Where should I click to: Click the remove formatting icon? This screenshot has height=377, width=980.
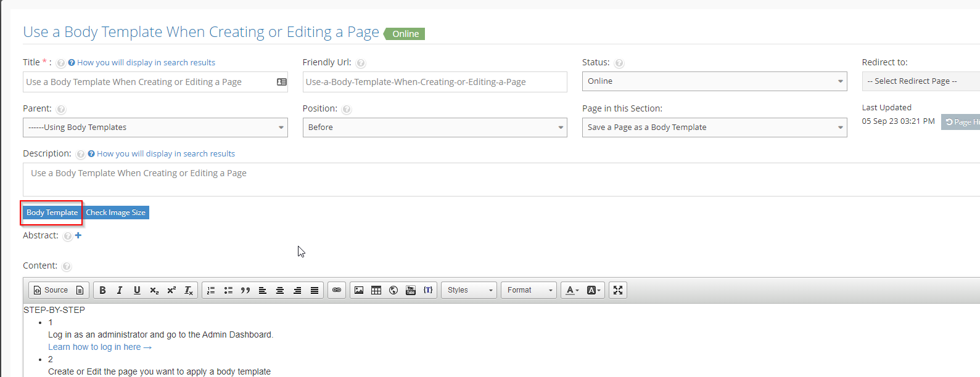click(189, 290)
